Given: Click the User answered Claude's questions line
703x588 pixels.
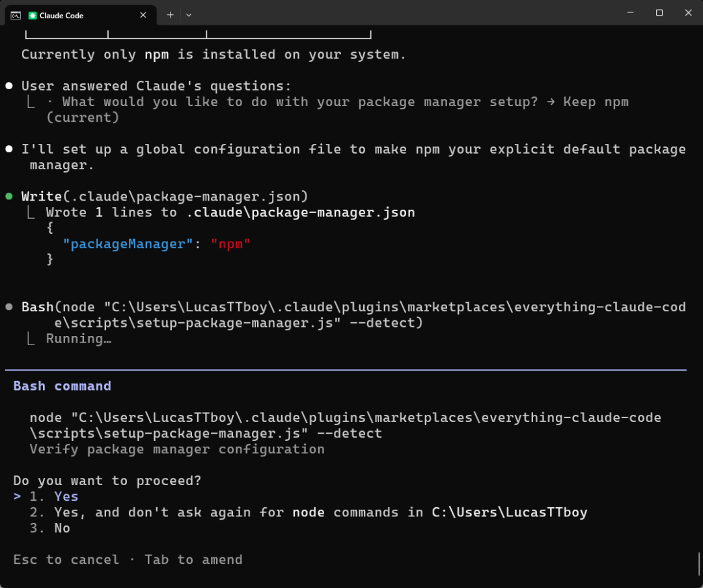Looking at the screenshot, I should coord(156,86).
